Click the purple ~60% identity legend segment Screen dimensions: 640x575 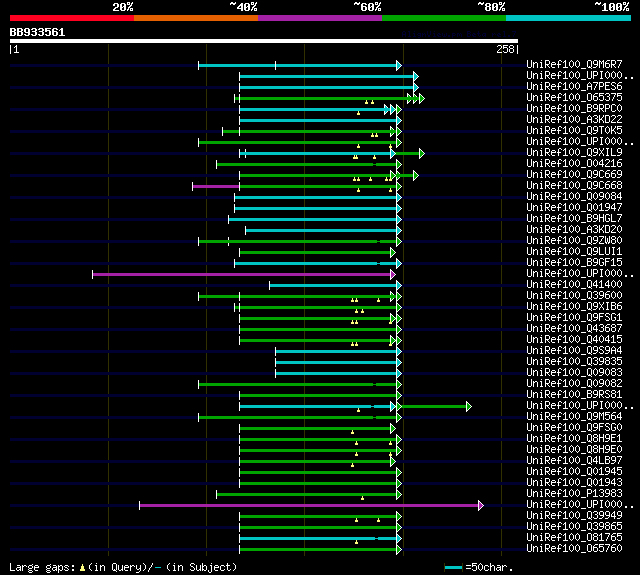click(320, 18)
